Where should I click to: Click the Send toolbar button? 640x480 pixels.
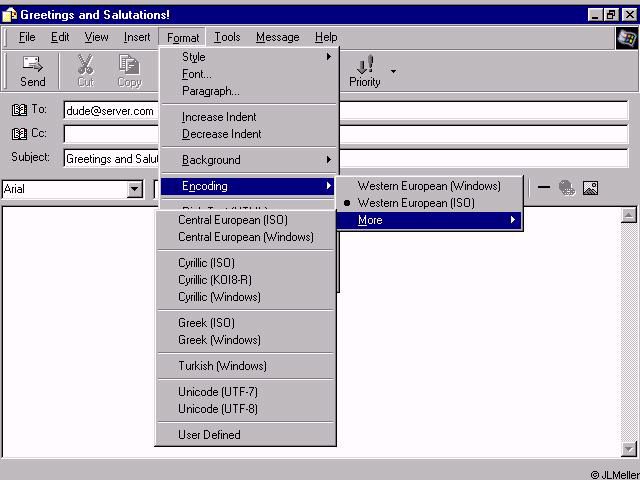pyautogui.click(x=32, y=71)
